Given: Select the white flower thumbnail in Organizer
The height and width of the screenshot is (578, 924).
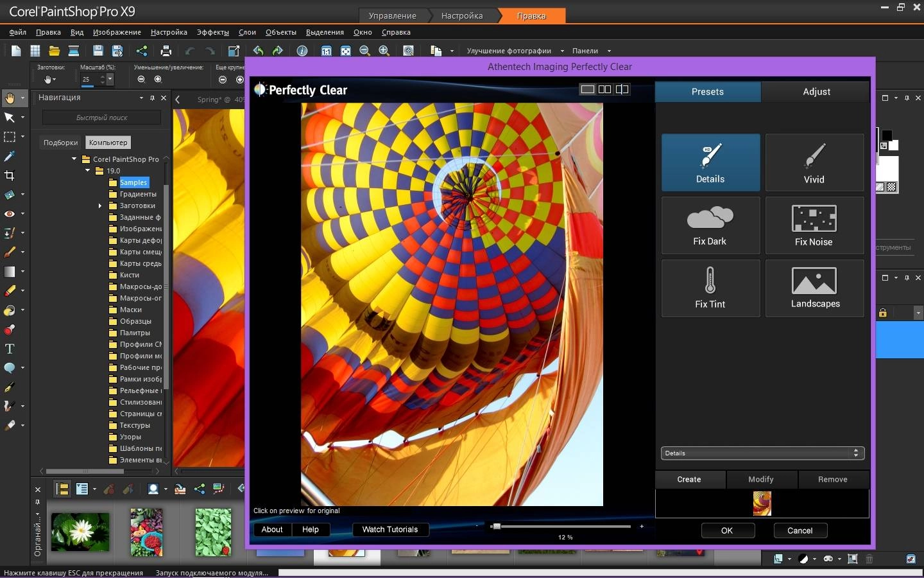Looking at the screenshot, I should click(80, 532).
